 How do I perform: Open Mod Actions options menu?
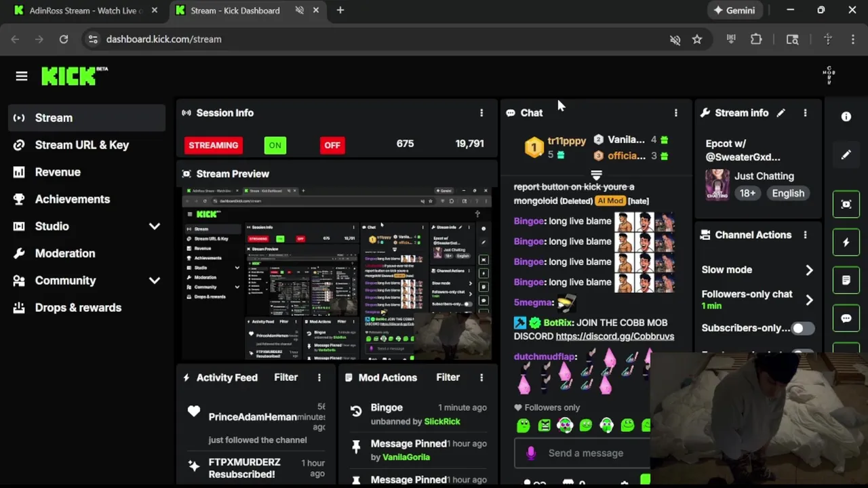tap(481, 378)
